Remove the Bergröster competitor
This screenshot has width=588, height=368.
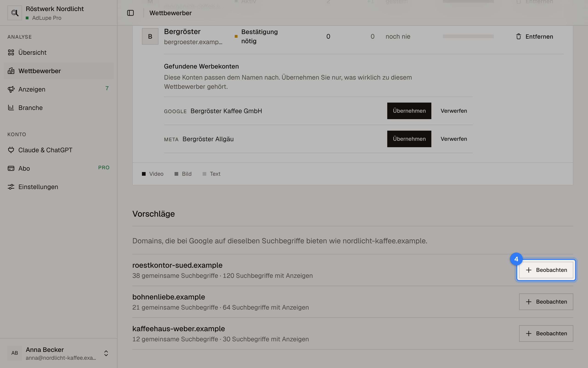[x=534, y=37]
